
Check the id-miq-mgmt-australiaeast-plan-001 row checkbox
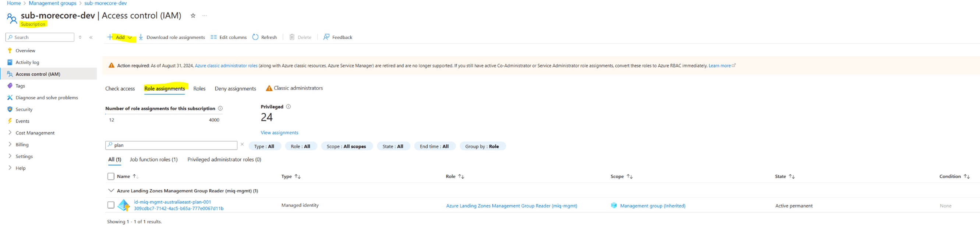coord(111,205)
